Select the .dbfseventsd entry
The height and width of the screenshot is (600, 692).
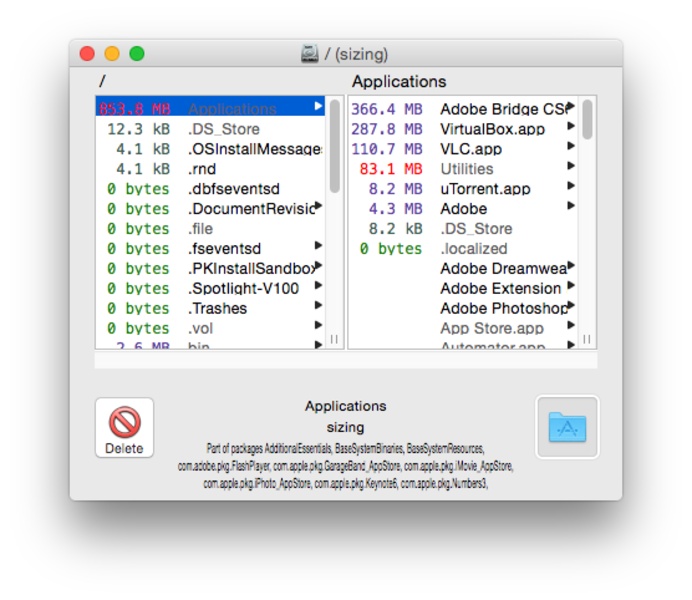[210, 188]
